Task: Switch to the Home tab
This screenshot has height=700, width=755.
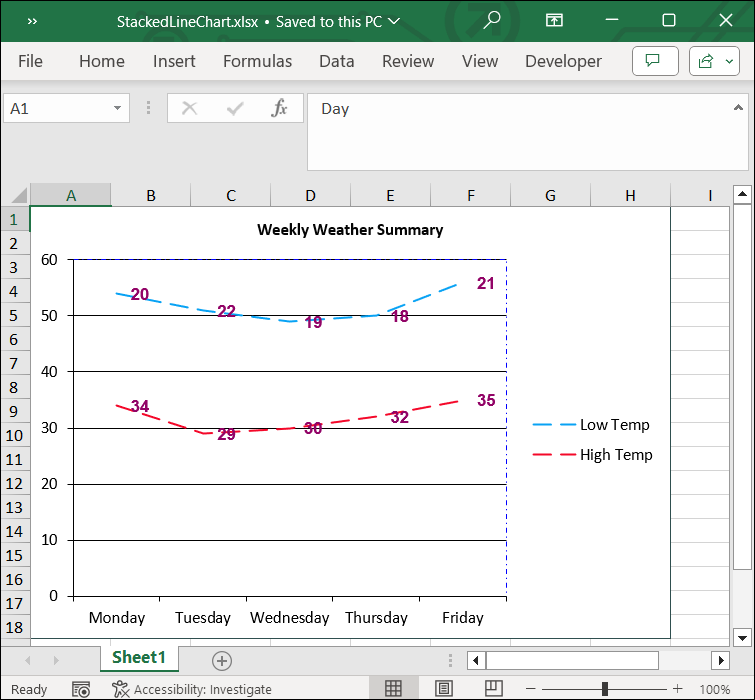Action: pyautogui.click(x=102, y=61)
